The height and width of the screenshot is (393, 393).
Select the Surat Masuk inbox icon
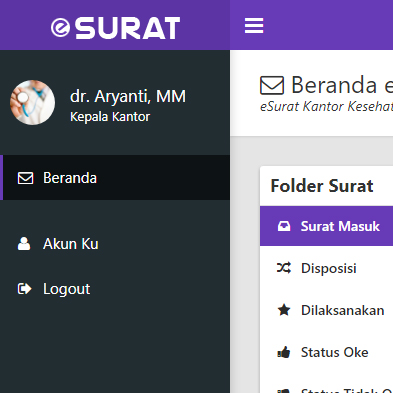point(284,226)
